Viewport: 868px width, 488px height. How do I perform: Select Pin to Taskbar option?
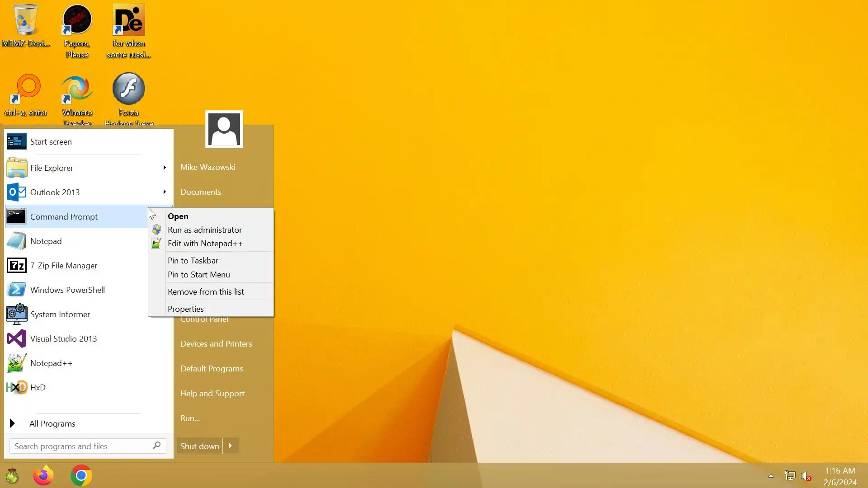click(193, 261)
